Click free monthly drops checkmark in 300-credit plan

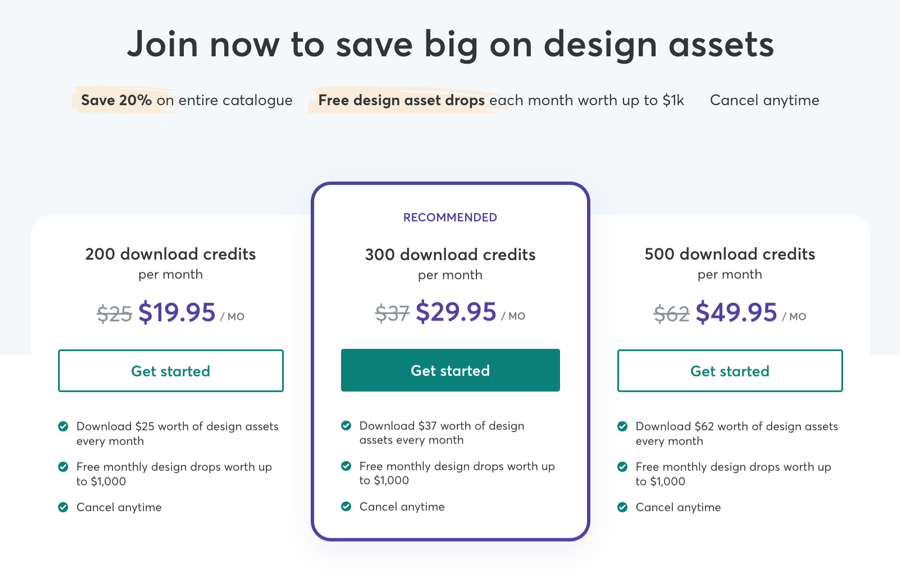click(x=346, y=466)
